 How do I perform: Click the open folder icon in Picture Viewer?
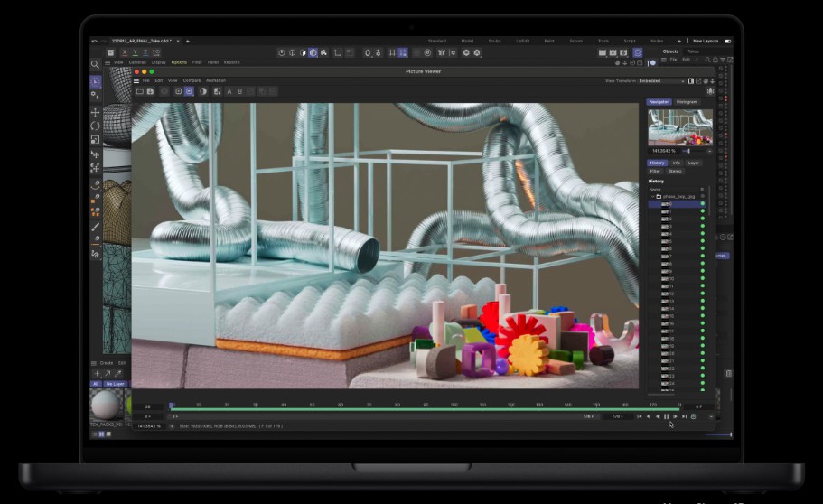(139, 91)
